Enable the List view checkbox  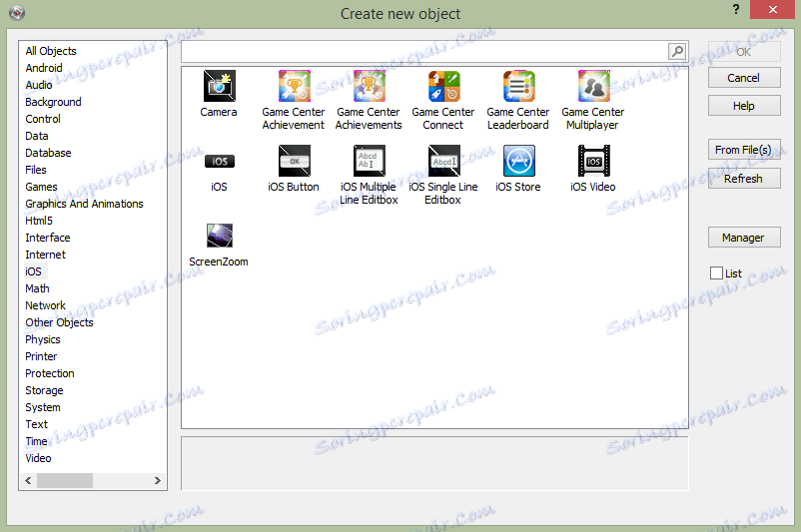pyautogui.click(x=716, y=273)
